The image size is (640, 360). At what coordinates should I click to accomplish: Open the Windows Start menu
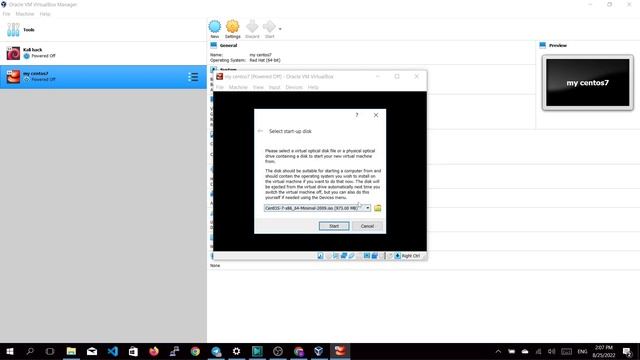coord(10,351)
